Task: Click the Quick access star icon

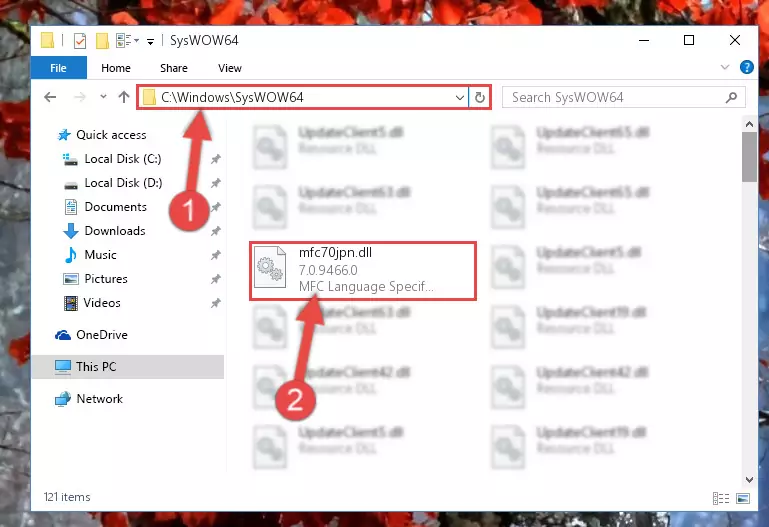Action: tap(64, 135)
